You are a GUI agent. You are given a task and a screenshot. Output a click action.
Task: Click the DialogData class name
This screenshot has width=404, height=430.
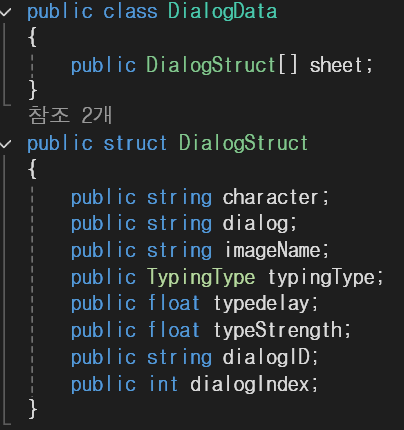pos(222,11)
